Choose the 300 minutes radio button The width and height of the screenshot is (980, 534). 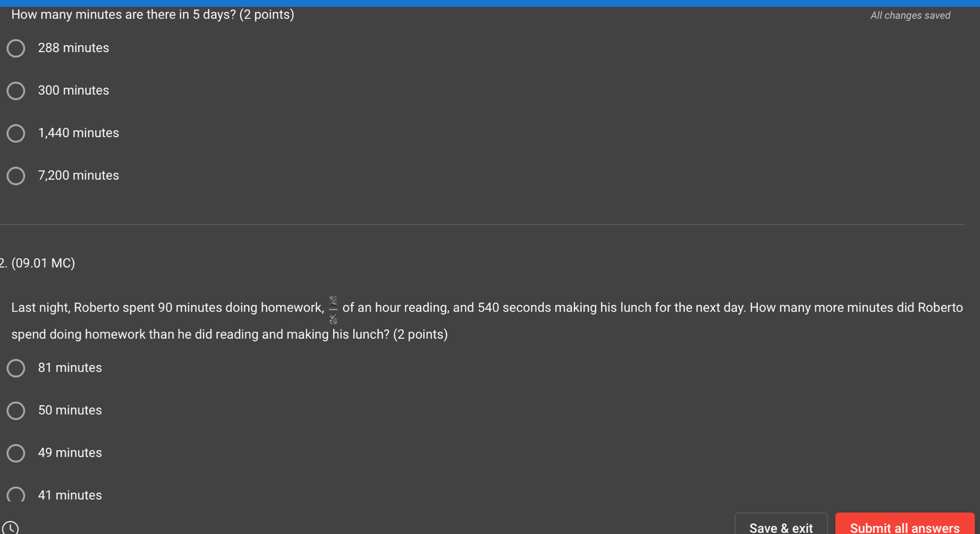(16, 91)
